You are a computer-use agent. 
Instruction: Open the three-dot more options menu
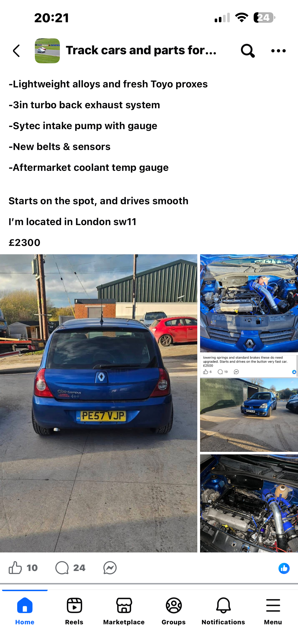(x=278, y=51)
